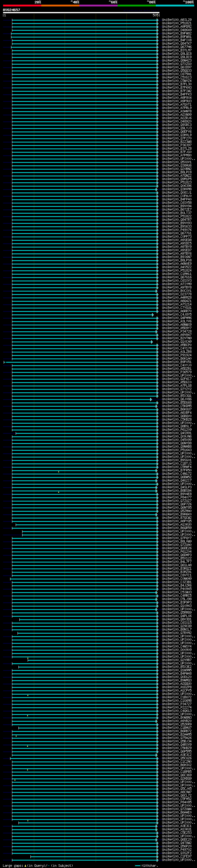Open hit UniRef100_A8IL29

(x=177, y=20)
